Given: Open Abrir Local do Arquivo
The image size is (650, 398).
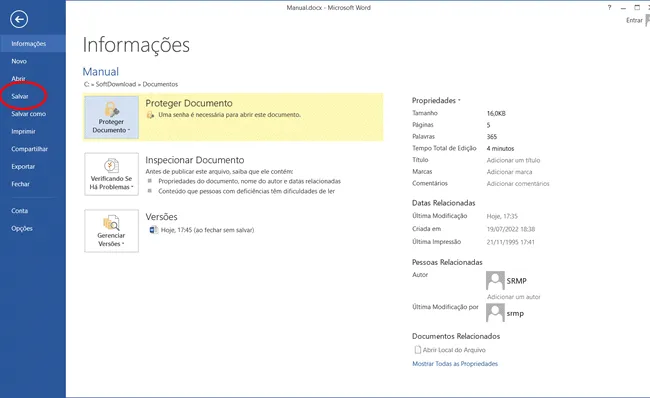Looking at the screenshot, I should 450,350.
